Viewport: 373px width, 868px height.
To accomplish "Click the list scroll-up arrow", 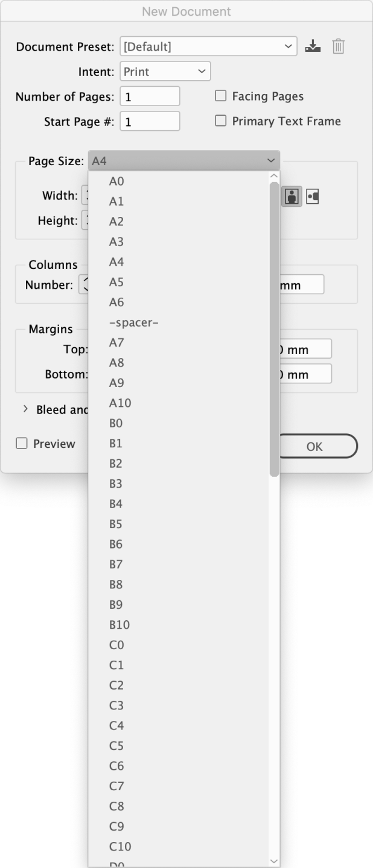I will click(275, 175).
